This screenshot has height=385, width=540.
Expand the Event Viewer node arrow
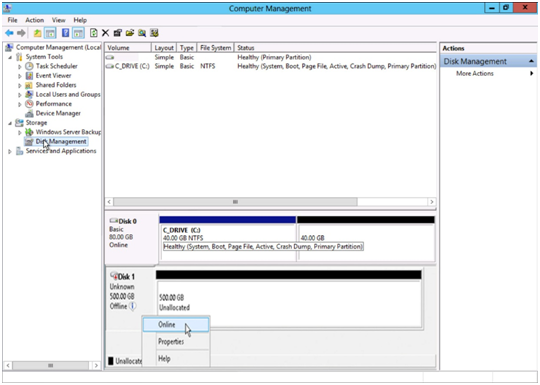[x=20, y=76]
